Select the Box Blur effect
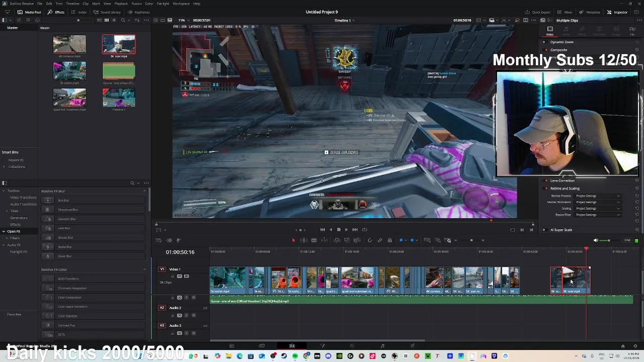 coord(93,201)
